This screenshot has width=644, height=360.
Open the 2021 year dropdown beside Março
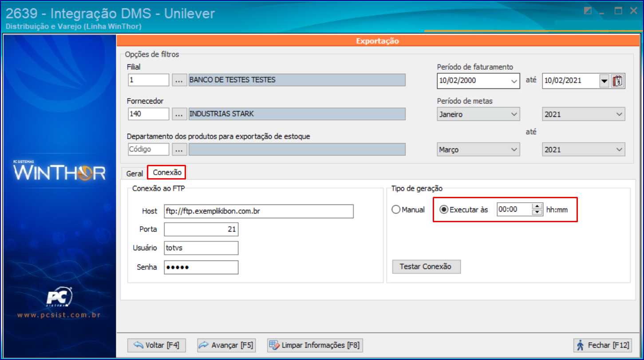point(584,150)
